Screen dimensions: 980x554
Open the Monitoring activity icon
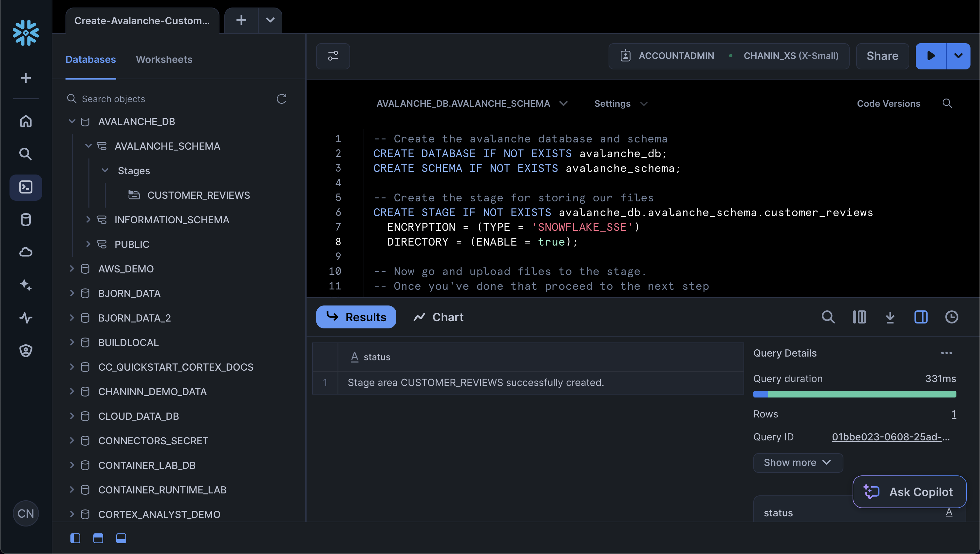pos(26,318)
